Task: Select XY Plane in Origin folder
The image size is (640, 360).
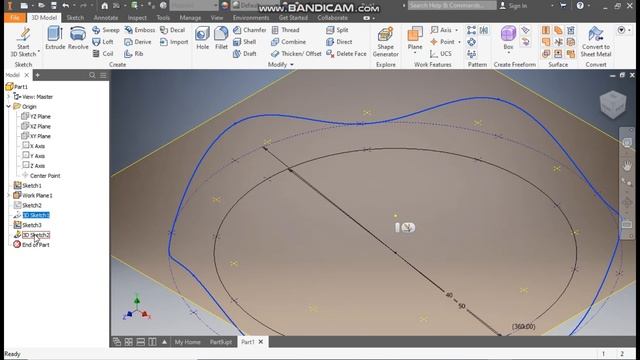Action: [40, 136]
